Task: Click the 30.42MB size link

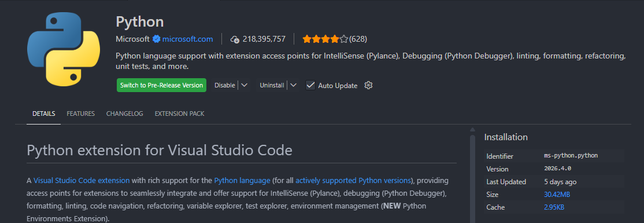Action: 557,195
